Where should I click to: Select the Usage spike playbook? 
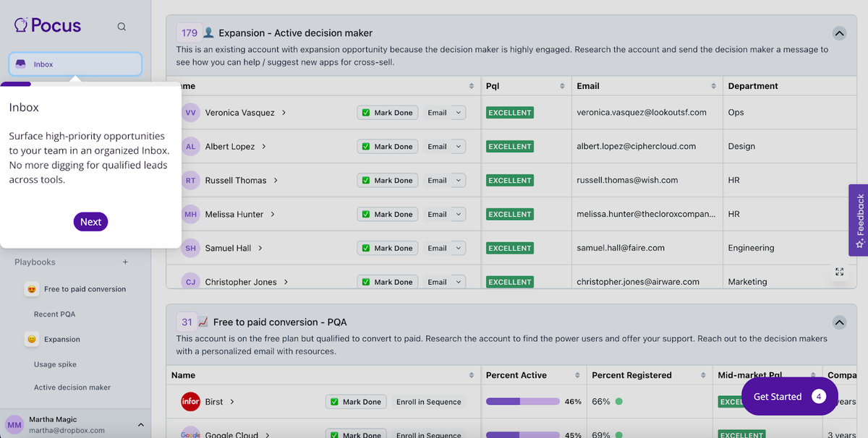(55, 364)
